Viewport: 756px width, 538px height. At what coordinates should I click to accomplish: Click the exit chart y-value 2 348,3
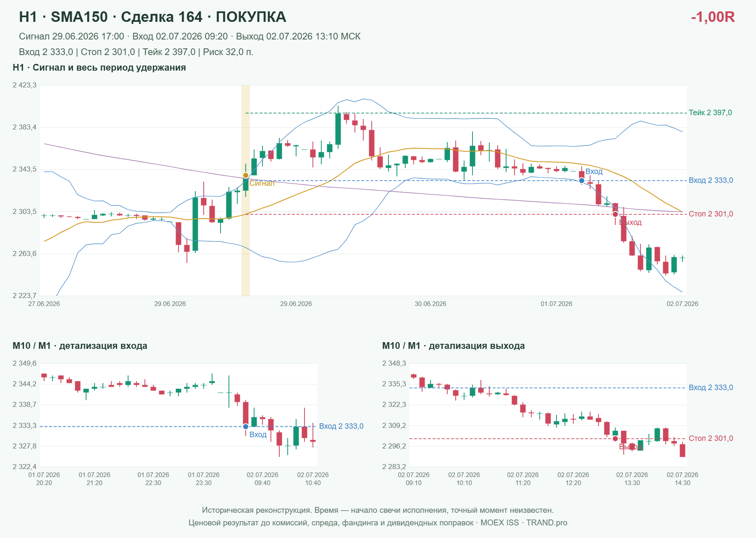tap(394, 364)
